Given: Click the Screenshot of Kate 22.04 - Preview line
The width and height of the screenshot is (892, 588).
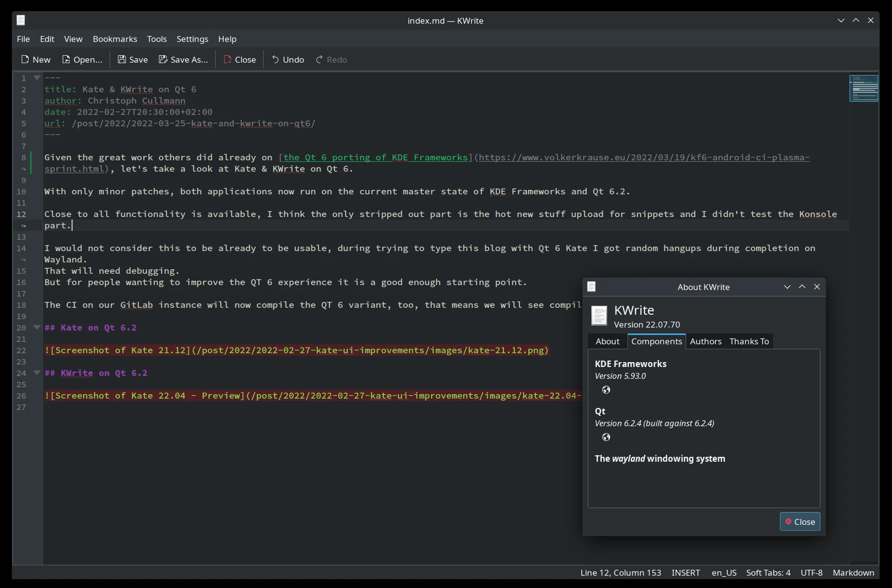Looking at the screenshot, I should coord(313,396).
